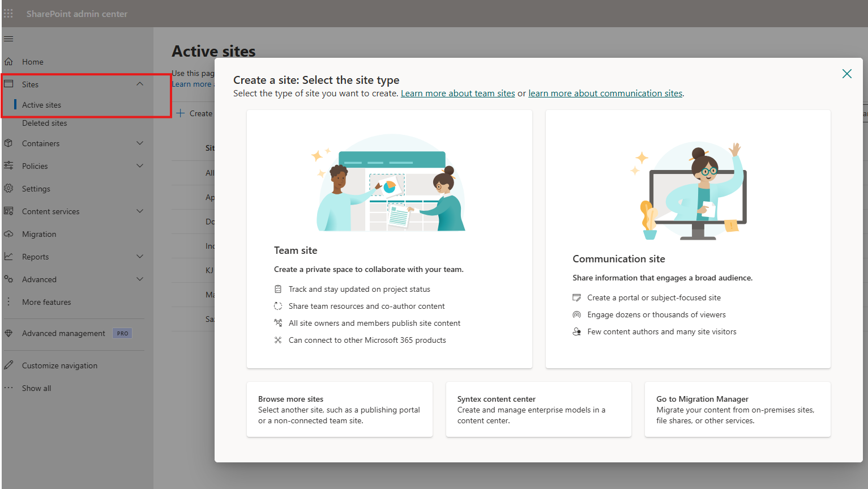
Task: Collapse the Sites section chevron
Action: coord(140,83)
